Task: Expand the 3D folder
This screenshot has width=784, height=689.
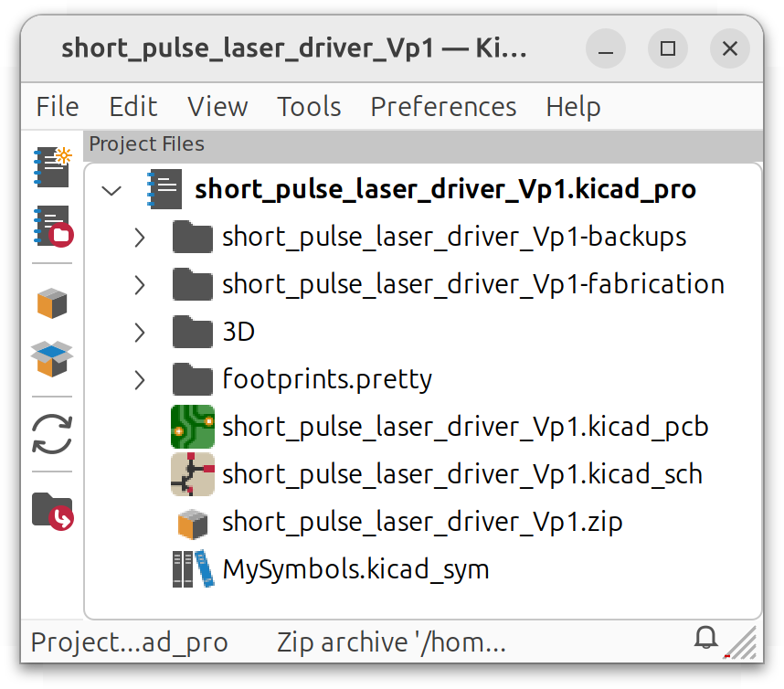Action: (139, 332)
